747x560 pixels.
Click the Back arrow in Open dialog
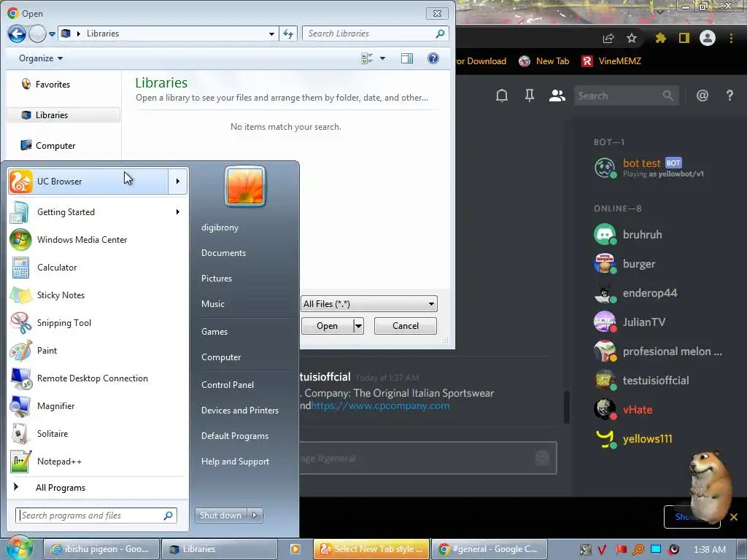tap(17, 34)
